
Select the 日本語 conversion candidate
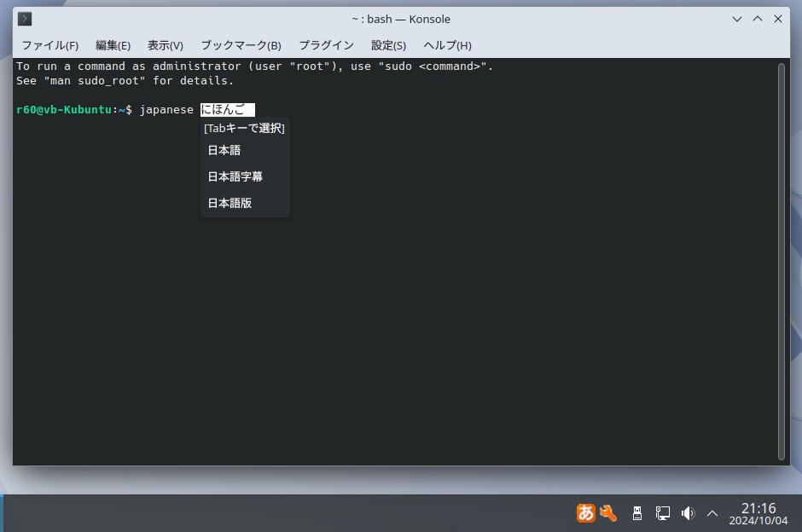pos(224,150)
